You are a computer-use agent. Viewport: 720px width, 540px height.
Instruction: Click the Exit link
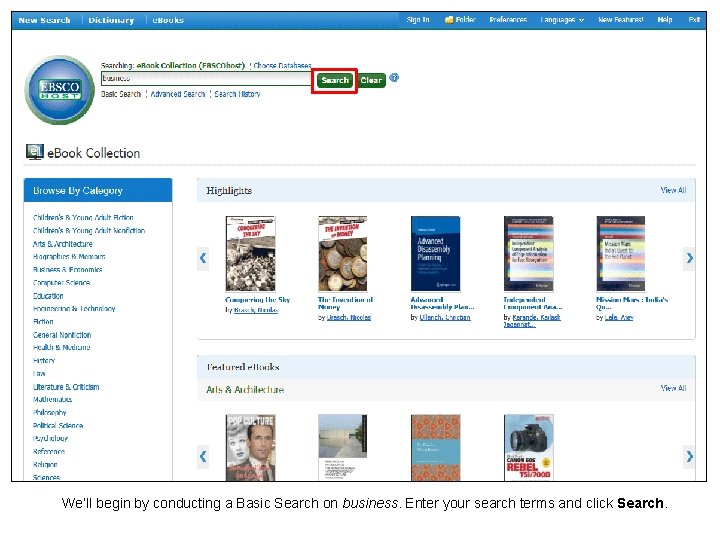(694, 20)
